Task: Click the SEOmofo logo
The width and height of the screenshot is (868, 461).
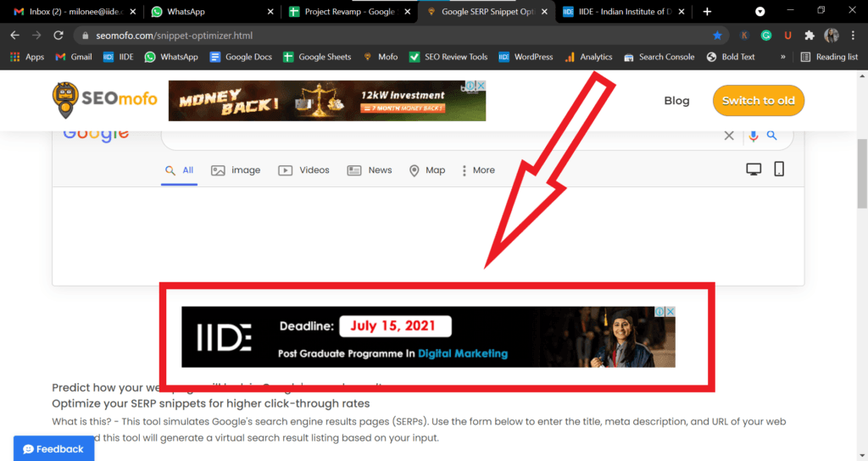Action: click(x=104, y=100)
